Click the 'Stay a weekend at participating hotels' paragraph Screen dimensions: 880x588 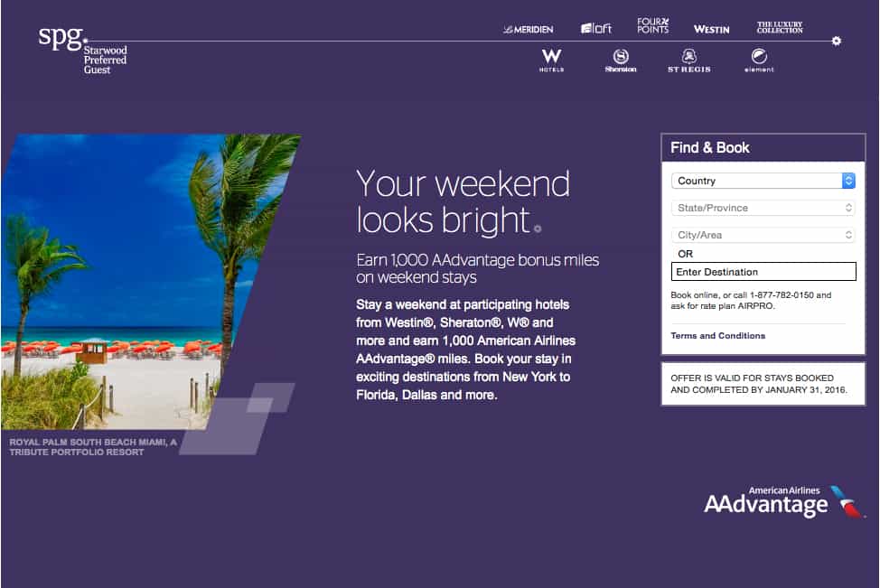(x=466, y=350)
